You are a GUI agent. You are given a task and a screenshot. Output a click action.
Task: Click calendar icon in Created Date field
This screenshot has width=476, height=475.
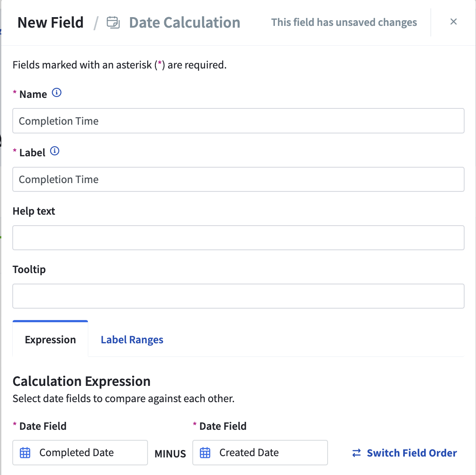click(x=205, y=453)
